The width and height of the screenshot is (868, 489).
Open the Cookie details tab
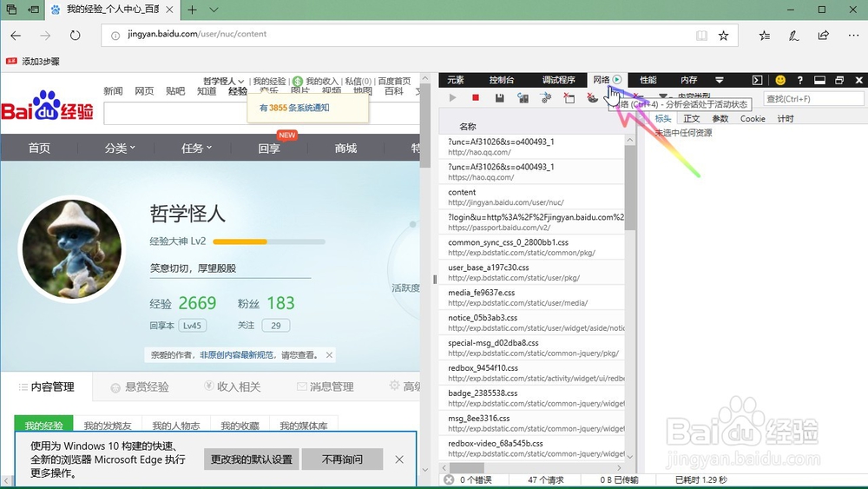point(753,118)
